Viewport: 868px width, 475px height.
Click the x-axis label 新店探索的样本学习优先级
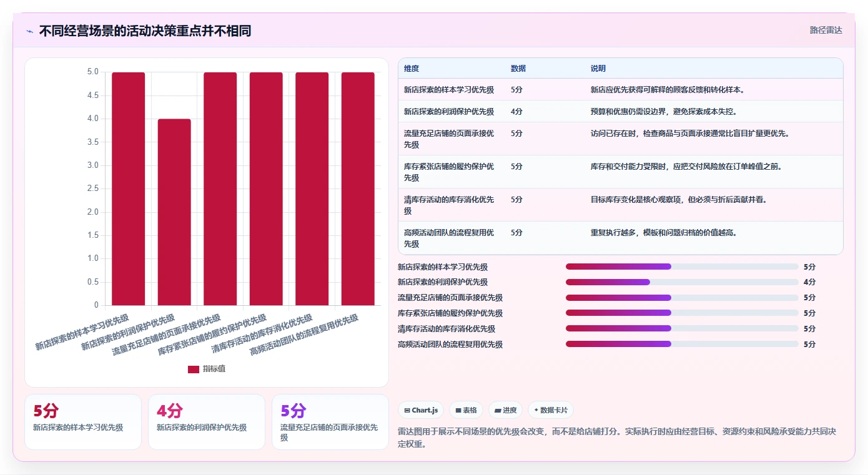pos(82,332)
